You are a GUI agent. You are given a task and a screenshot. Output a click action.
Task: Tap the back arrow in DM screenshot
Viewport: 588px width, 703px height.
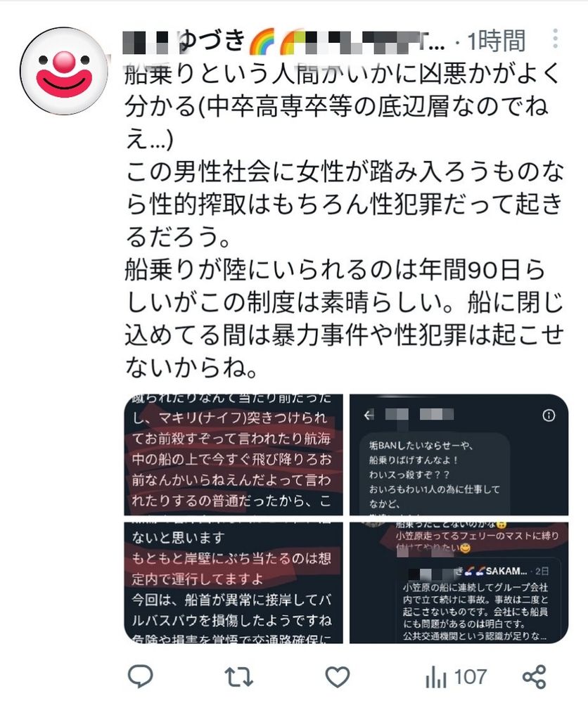pyautogui.click(x=369, y=415)
